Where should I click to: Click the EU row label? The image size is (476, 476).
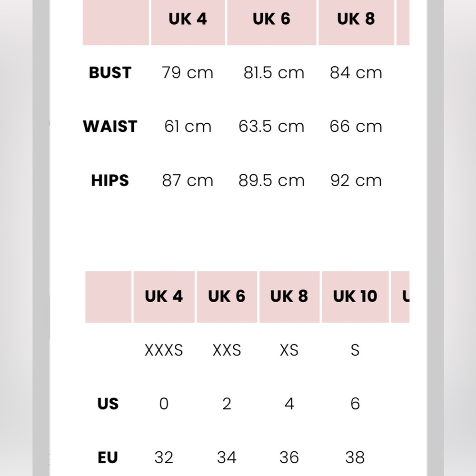pos(108,457)
